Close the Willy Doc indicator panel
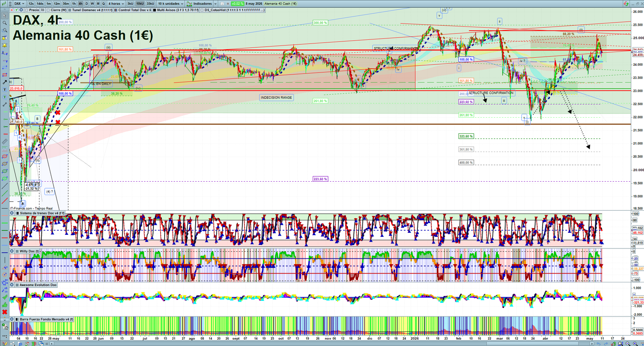Image resolution: width=644 pixels, height=346 pixels. (12, 251)
